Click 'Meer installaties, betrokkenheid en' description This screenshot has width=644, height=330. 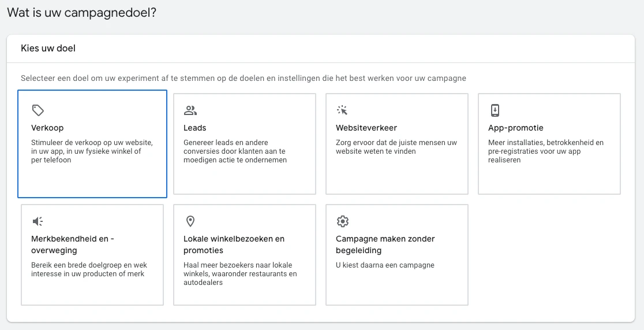point(546,151)
